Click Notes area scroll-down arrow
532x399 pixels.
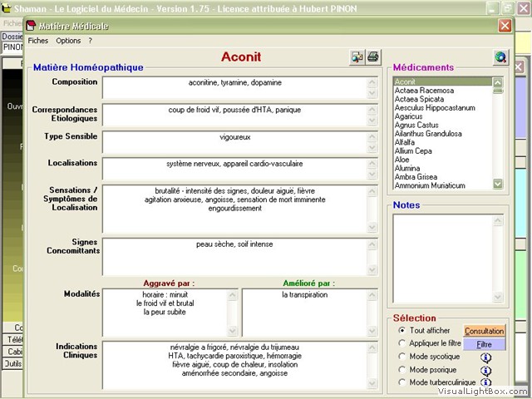tap(498, 297)
